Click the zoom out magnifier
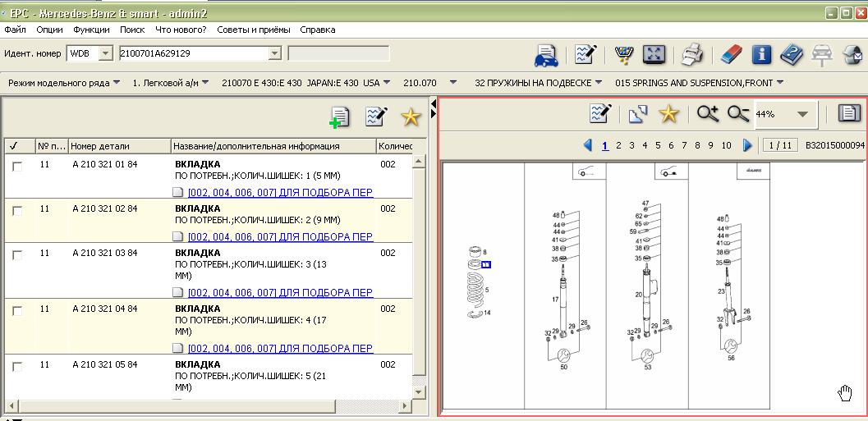Screen dimensions: 868x421 pos(738,114)
